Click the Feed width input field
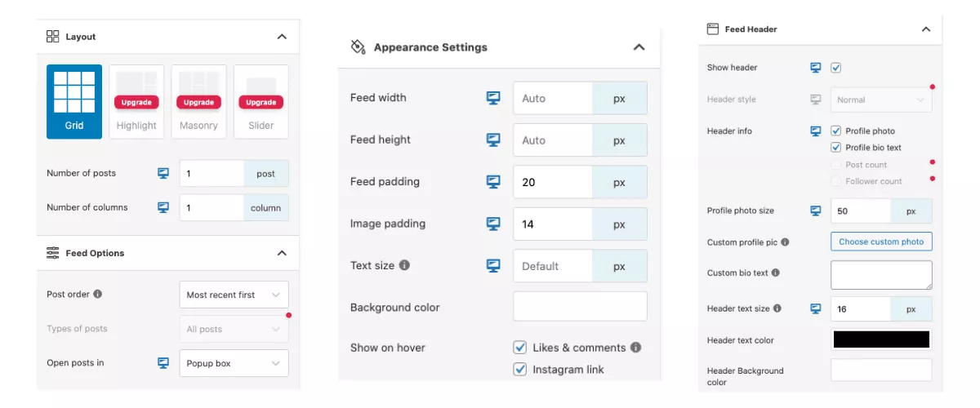The width and height of the screenshot is (980, 408). click(x=553, y=98)
